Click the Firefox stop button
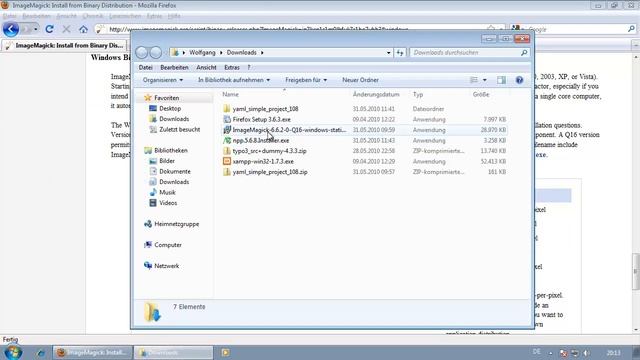This screenshot has height=360, width=640. tap(66, 29)
